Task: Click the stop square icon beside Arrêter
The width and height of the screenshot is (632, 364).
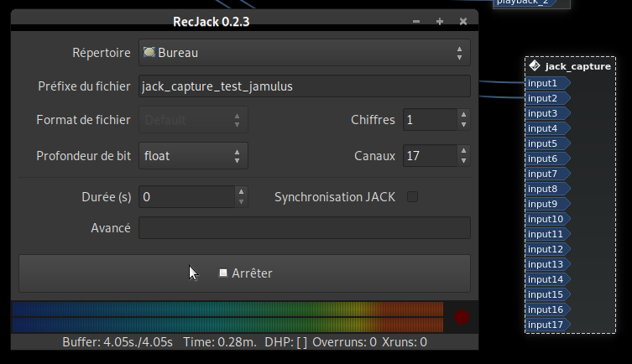Action: [223, 273]
